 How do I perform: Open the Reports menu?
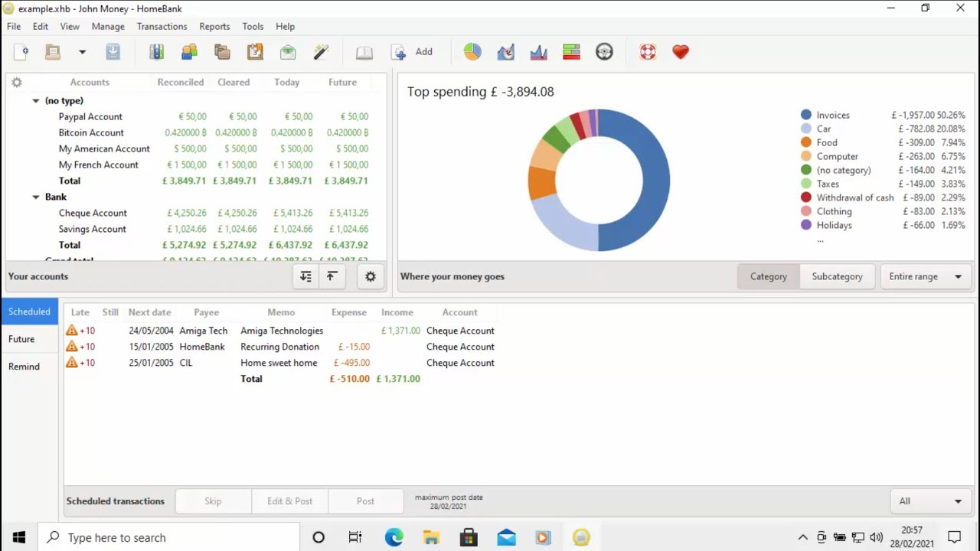pyautogui.click(x=214, y=26)
